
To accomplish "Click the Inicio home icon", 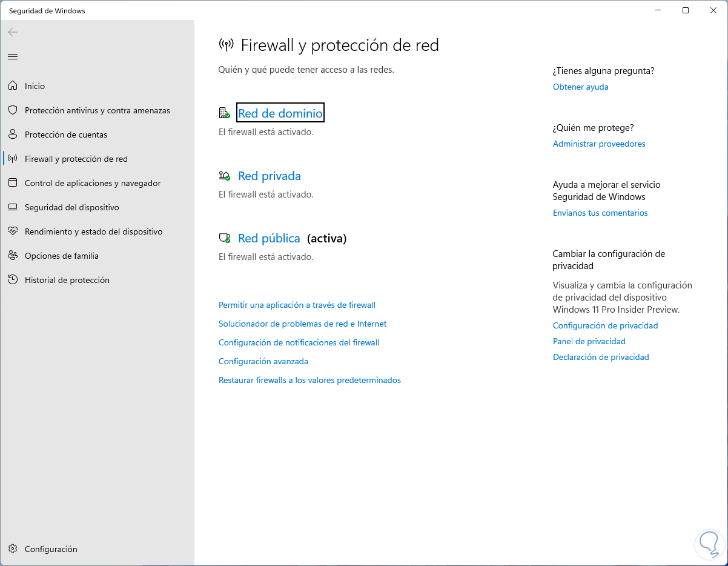I will [x=13, y=86].
